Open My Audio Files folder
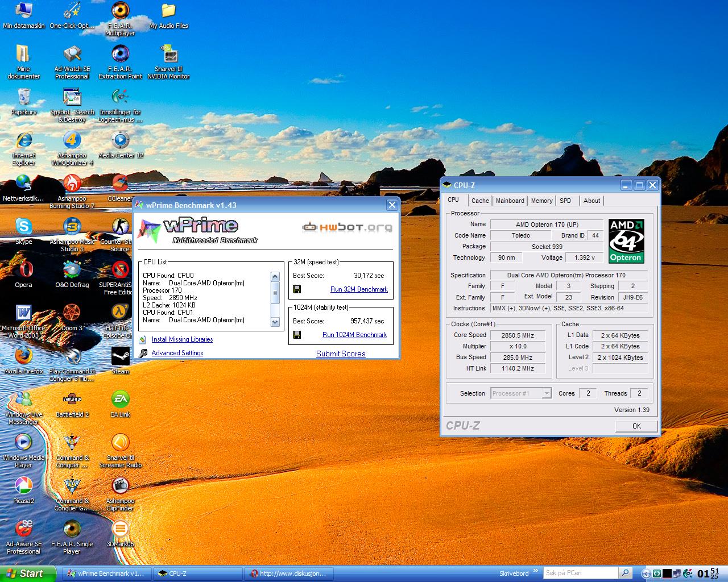This screenshot has width=728, height=582. [x=168, y=11]
